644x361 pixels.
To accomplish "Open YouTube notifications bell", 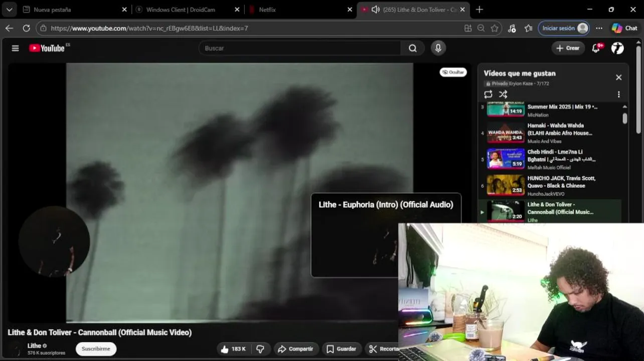I will 596,48.
